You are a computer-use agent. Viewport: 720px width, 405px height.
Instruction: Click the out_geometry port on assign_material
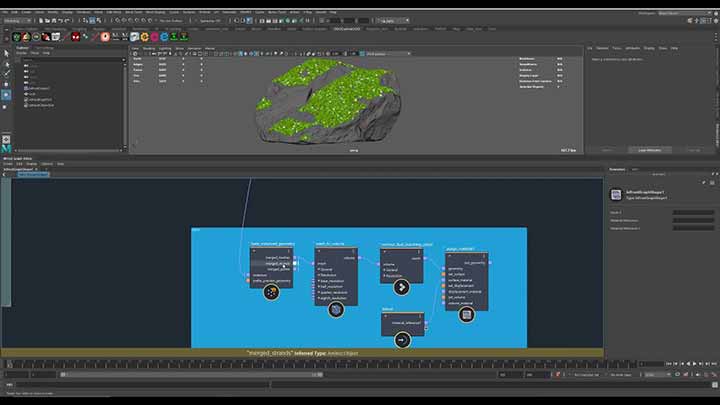click(x=490, y=263)
